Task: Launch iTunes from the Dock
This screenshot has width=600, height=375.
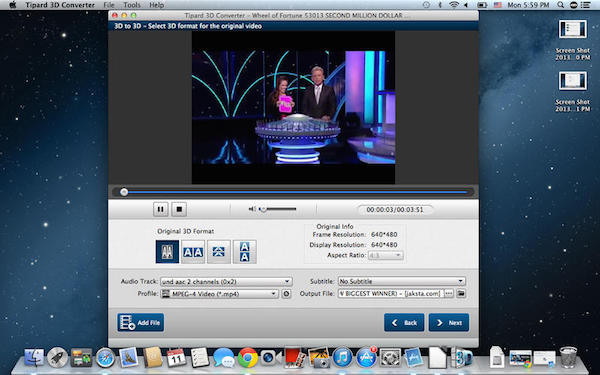Action: (x=342, y=357)
